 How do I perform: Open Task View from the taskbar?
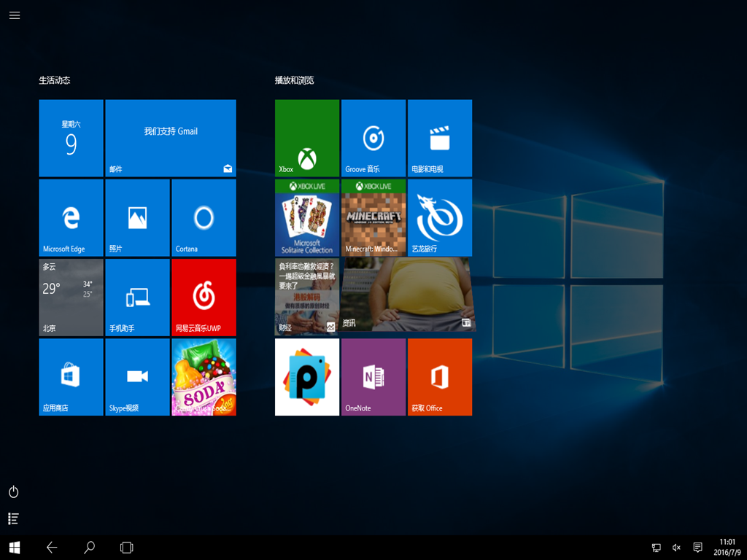pyautogui.click(x=126, y=547)
